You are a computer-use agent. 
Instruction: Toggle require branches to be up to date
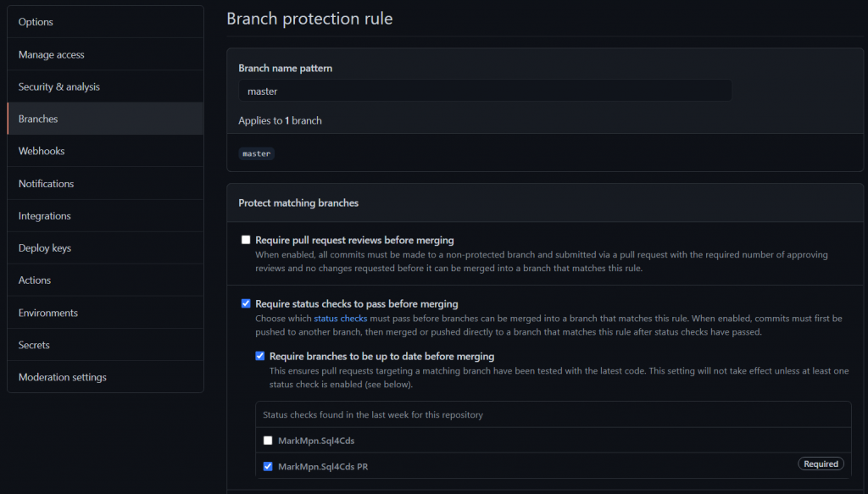[x=260, y=356]
